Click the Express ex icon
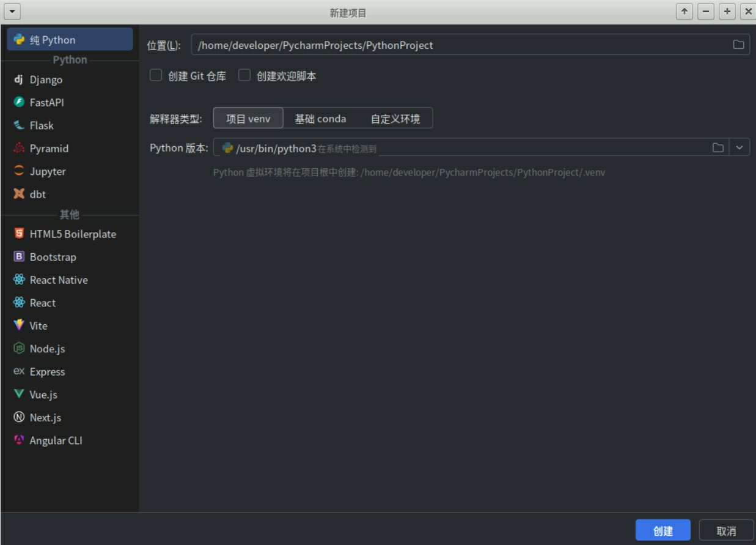Viewport: 756px width, 545px height. (19, 371)
